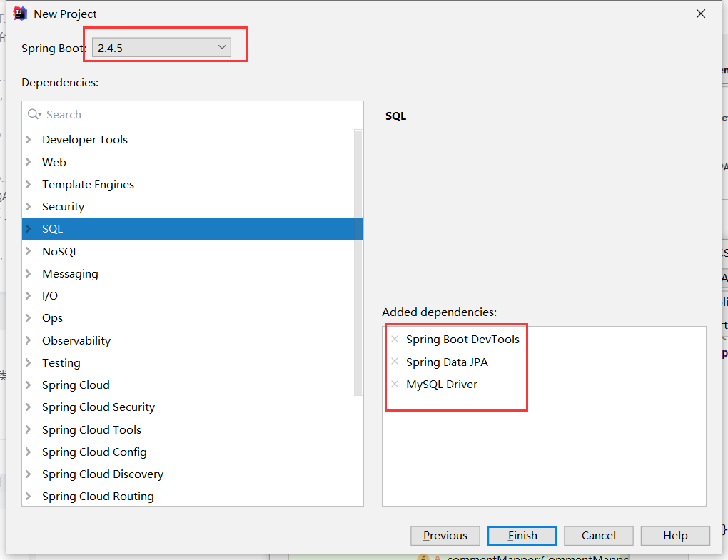This screenshot has width=728, height=560.
Task: Expand the Spring Cloud Security category
Action: pyautogui.click(x=29, y=407)
